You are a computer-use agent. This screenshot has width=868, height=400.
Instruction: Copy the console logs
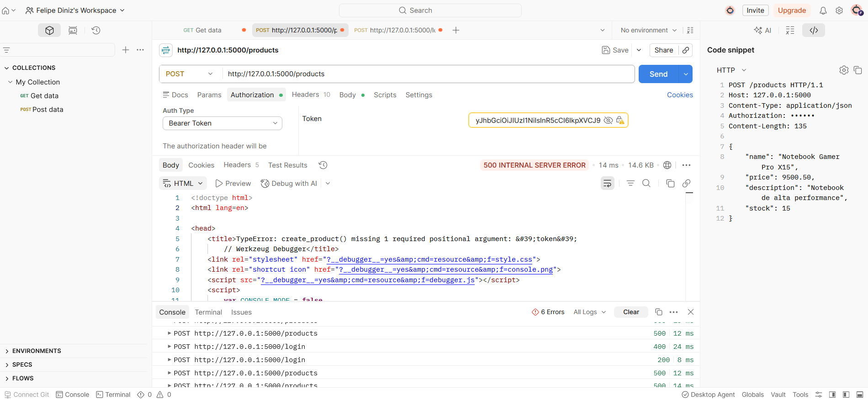pos(659,312)
